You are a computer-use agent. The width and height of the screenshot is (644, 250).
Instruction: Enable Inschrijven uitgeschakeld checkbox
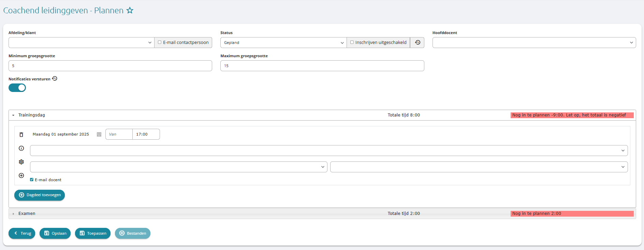pyautogui.click(x=352, y=43)
